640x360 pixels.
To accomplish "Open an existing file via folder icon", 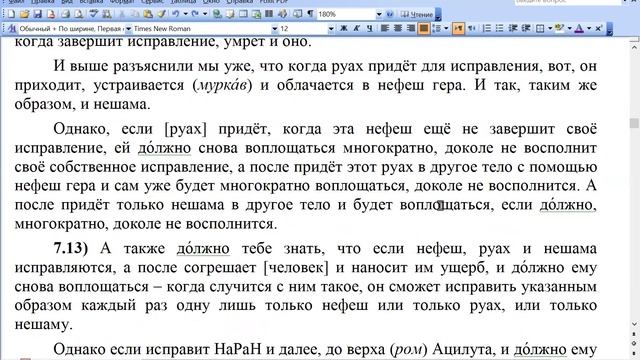I will tap(24, 14).
